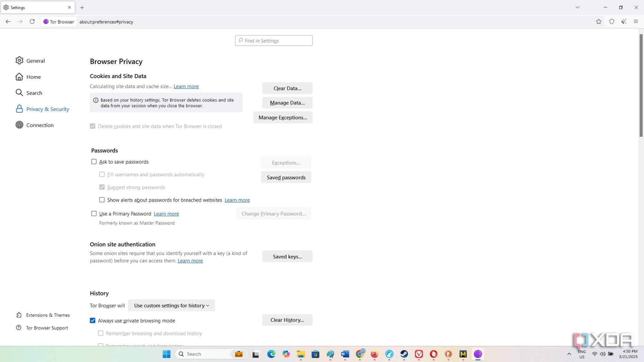
Task: Open Saved passwords
Action: (x=286, y=177)
